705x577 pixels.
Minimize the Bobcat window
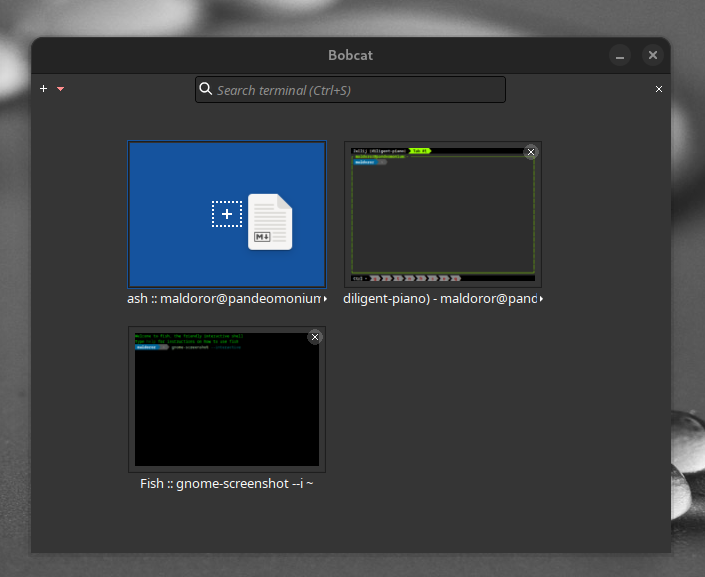pyautogui.click(x=620, y=56)
